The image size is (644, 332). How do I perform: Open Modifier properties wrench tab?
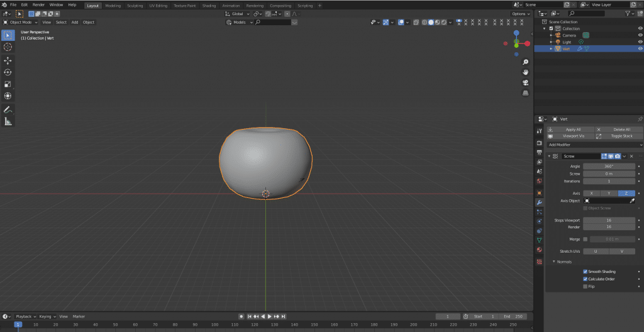(539, 202)
